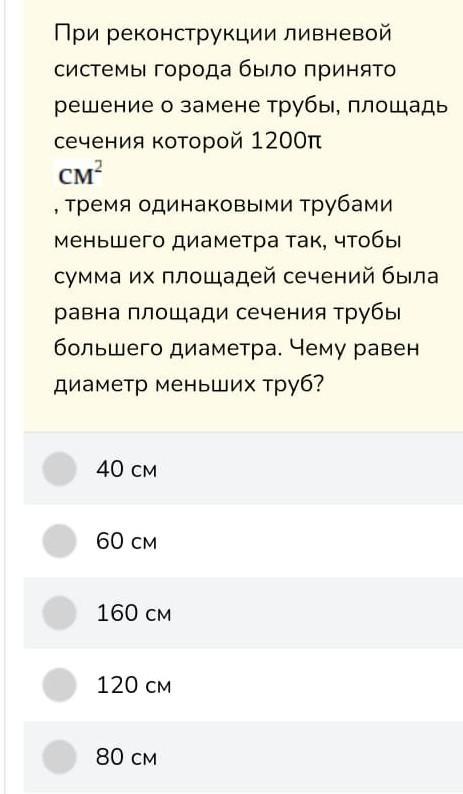Click the opening line 'При реконструкции ливневой'
Screen dimensions: 463x794
[223, 34]
